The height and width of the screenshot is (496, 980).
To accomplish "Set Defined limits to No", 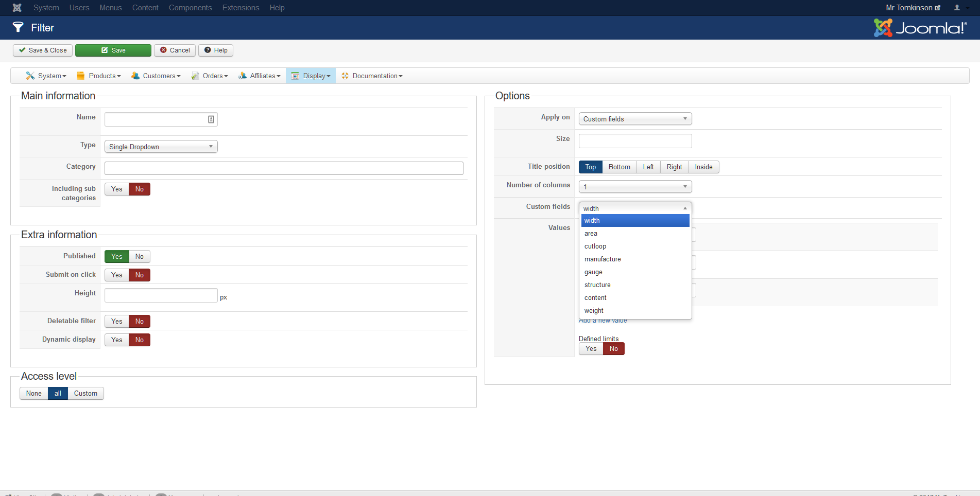I will 614,349.
